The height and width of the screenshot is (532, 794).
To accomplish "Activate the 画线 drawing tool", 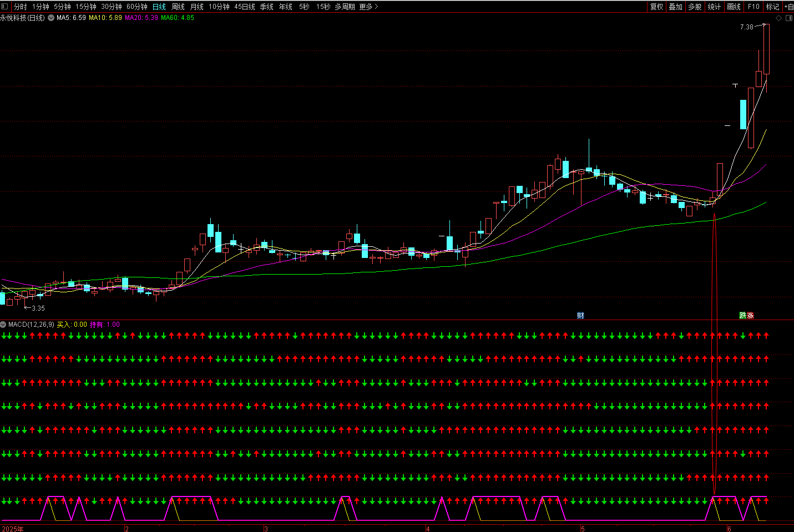I will [734, 7].
